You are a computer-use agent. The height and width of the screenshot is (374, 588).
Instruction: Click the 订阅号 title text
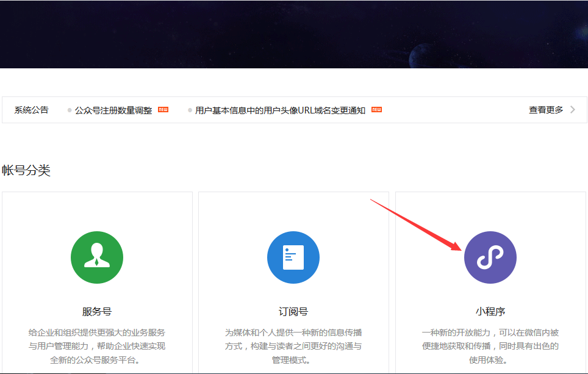[293, 311]
